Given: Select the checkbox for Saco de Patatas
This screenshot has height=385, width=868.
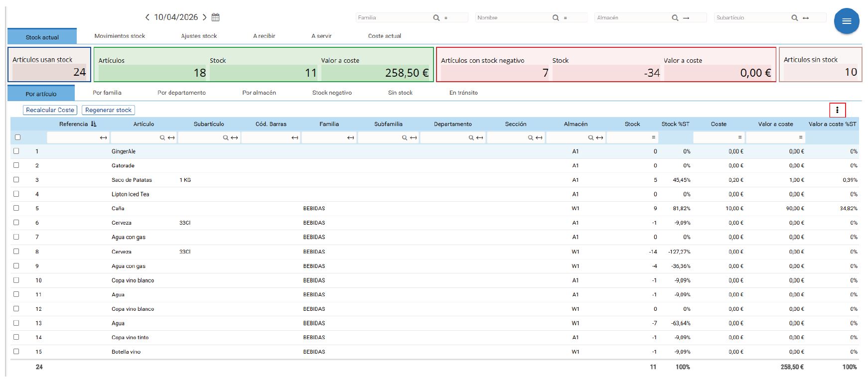Looking at the screenshot, I should click(16, 180).
